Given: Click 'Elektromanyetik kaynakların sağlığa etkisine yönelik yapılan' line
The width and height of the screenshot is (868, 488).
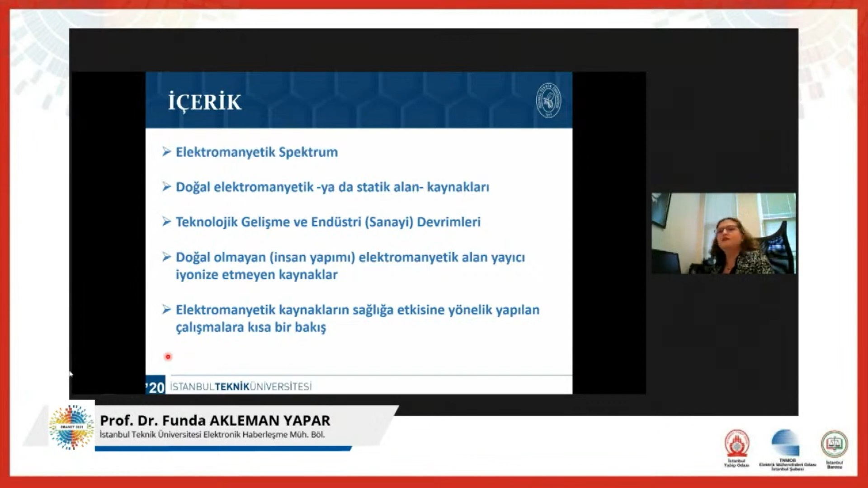Looking at the screenshot, I should [358, 310].
